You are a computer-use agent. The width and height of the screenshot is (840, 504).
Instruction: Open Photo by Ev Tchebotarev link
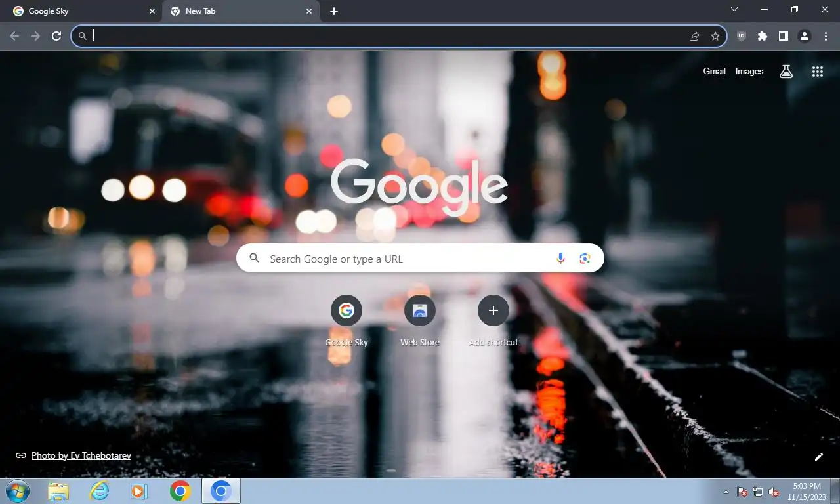(81, 455)
